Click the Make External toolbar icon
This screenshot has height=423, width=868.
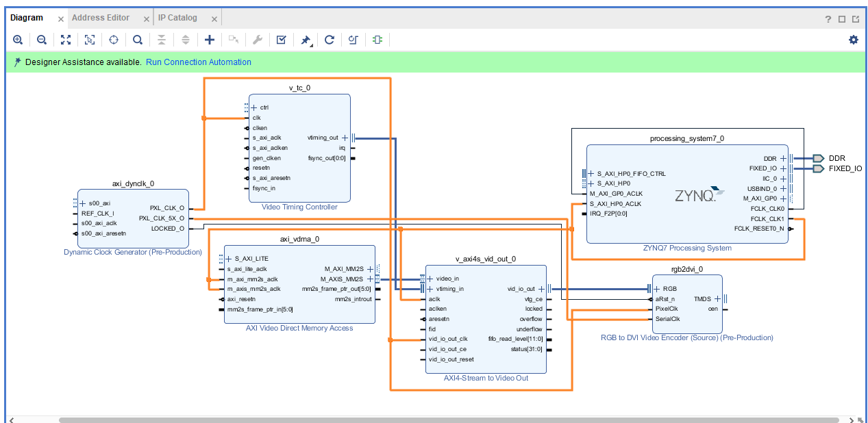(234, 40)
